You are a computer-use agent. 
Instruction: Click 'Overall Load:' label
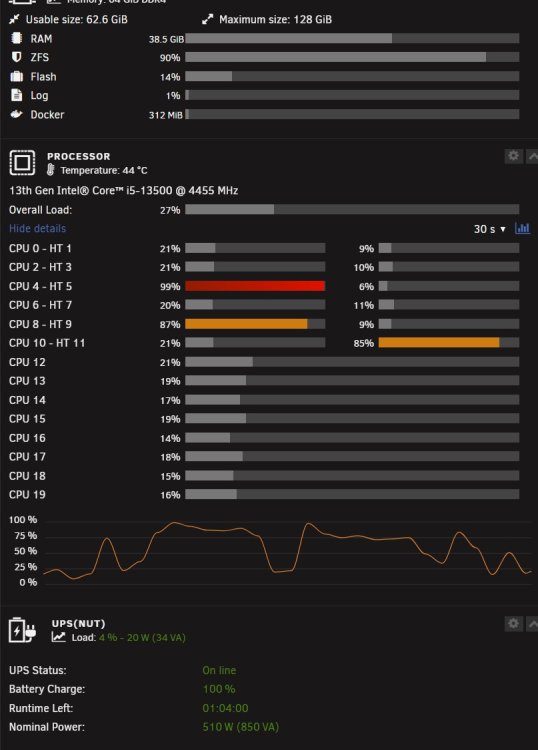40,210
